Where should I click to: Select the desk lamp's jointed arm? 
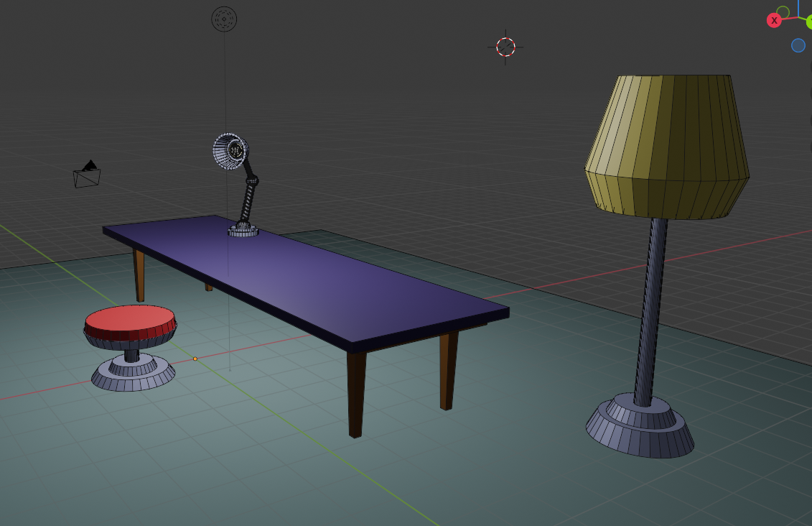[250, 194]
